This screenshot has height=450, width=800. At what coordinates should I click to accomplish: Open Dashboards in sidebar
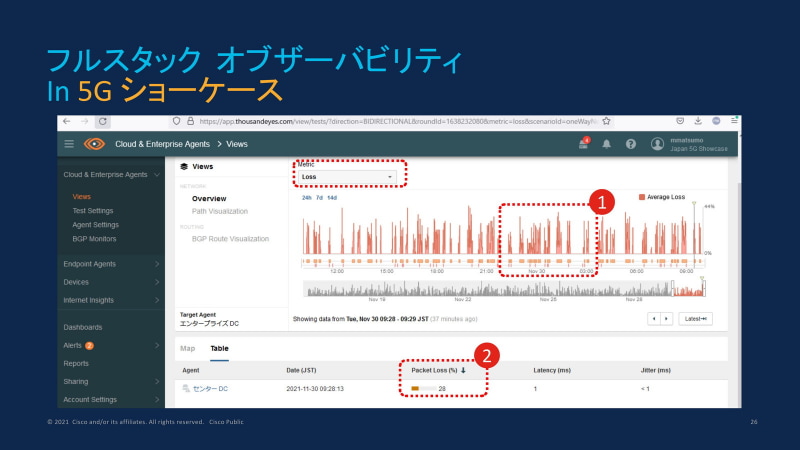83,328
